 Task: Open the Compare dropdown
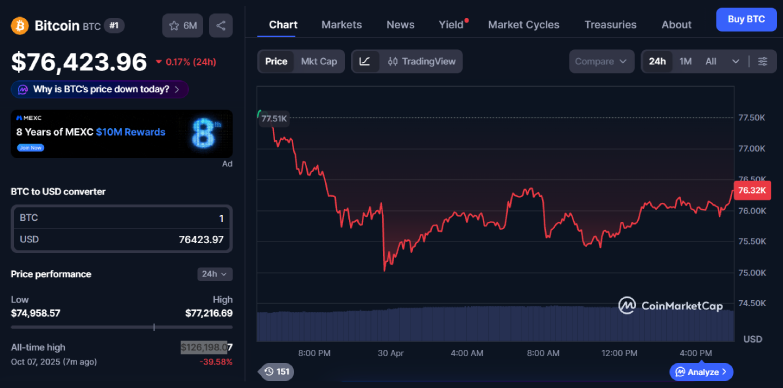601,61
